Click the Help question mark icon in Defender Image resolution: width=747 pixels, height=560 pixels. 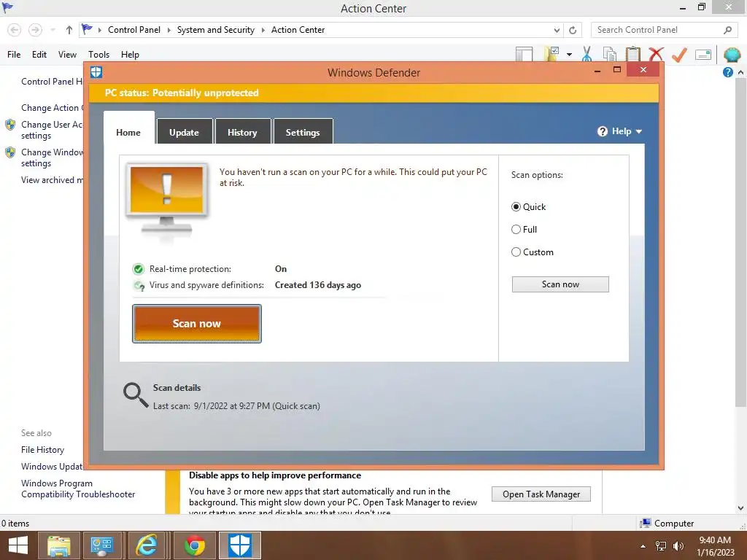603,131
